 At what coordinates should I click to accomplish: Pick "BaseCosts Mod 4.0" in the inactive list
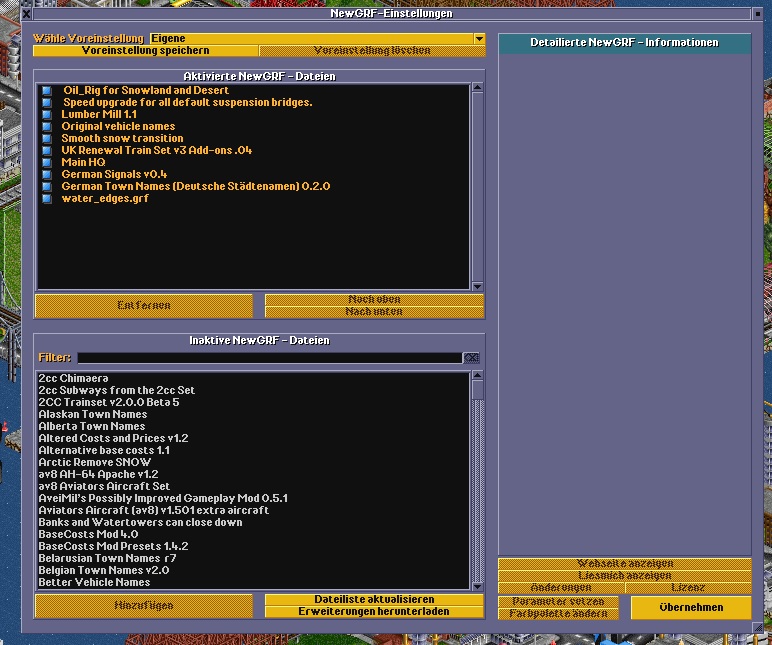(x=88, y=534)
